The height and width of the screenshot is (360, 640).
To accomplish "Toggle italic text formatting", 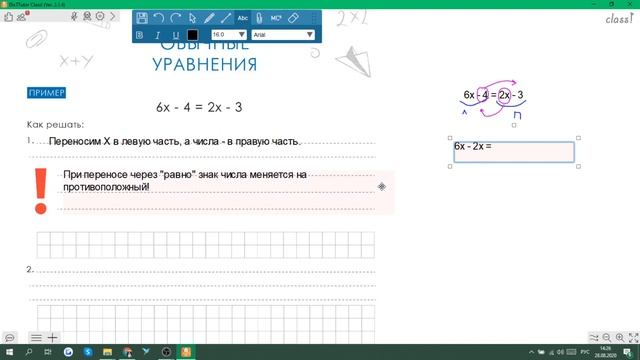I will pyautogui.click(x=158, y=35).
